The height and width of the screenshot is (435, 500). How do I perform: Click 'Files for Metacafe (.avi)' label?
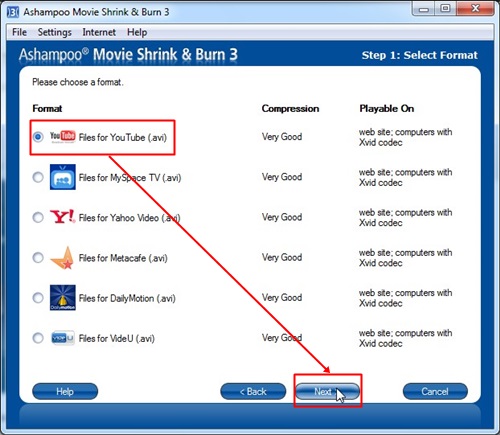tap(123, 258)
